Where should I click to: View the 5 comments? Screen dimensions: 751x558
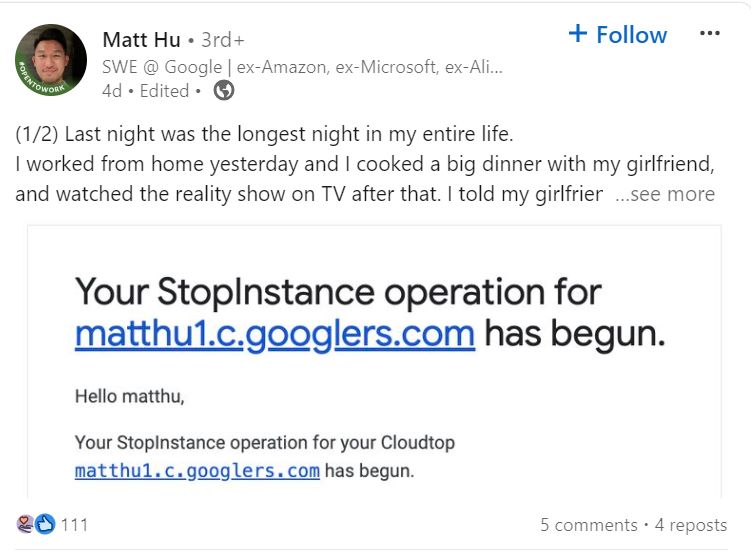pyautogui.click(x=588, y=525)
